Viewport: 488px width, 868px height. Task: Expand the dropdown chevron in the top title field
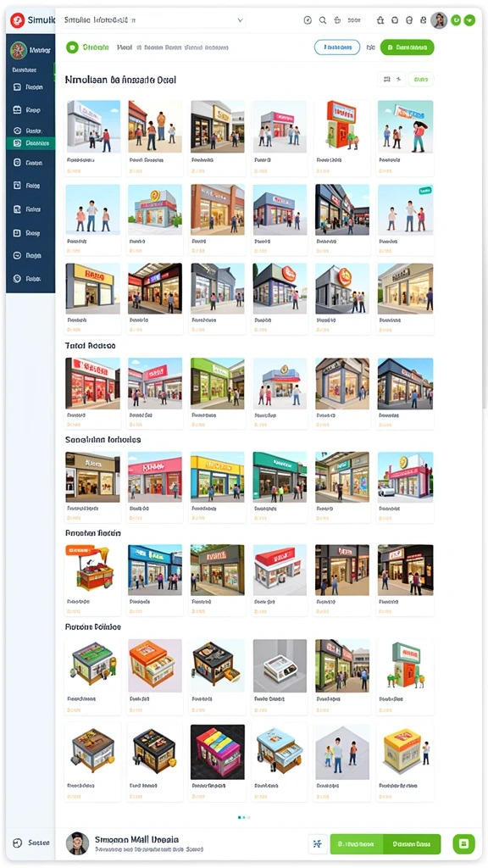(240, 20)
